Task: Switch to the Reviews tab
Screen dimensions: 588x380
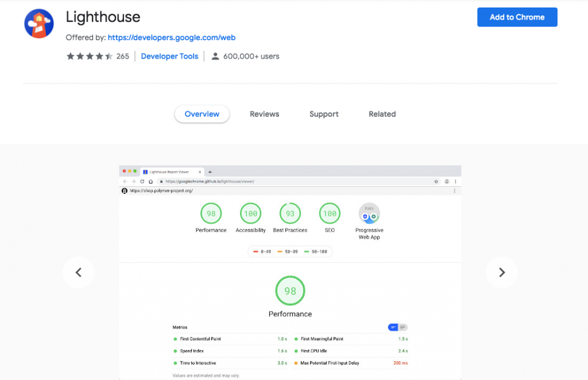Action: (x=264, y=114)
